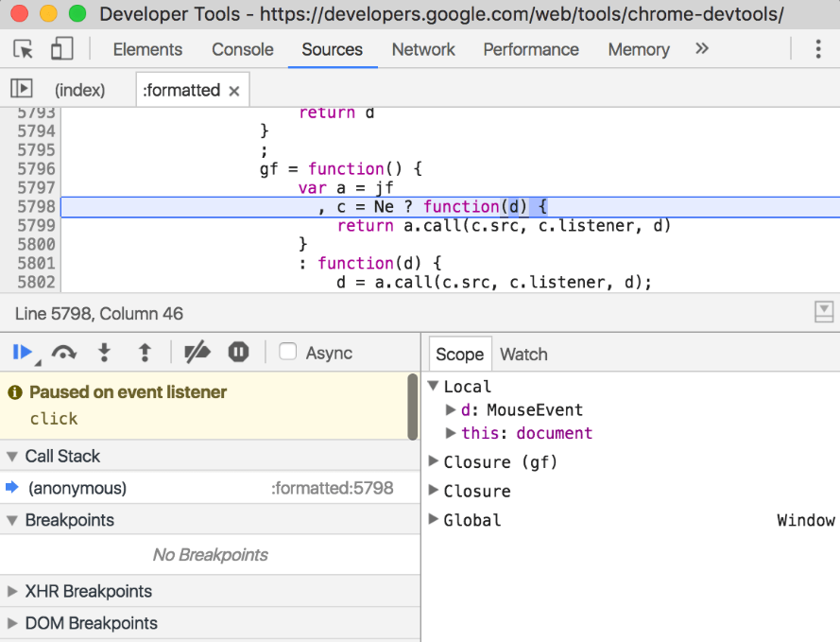The height and width of the screenshot is (642, 840).
Task: Switch to the (index) file tab
Action: [x=79, y=90]
